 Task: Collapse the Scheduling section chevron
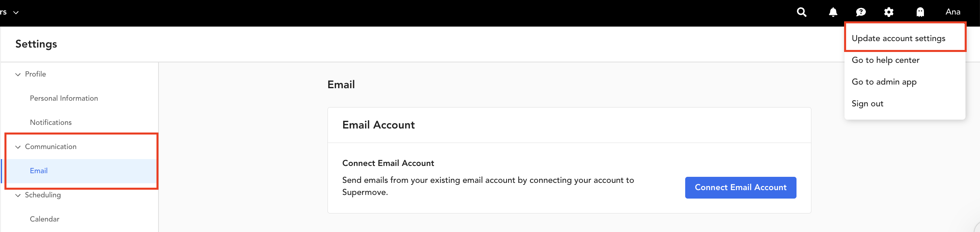click(x=18, y=195)
